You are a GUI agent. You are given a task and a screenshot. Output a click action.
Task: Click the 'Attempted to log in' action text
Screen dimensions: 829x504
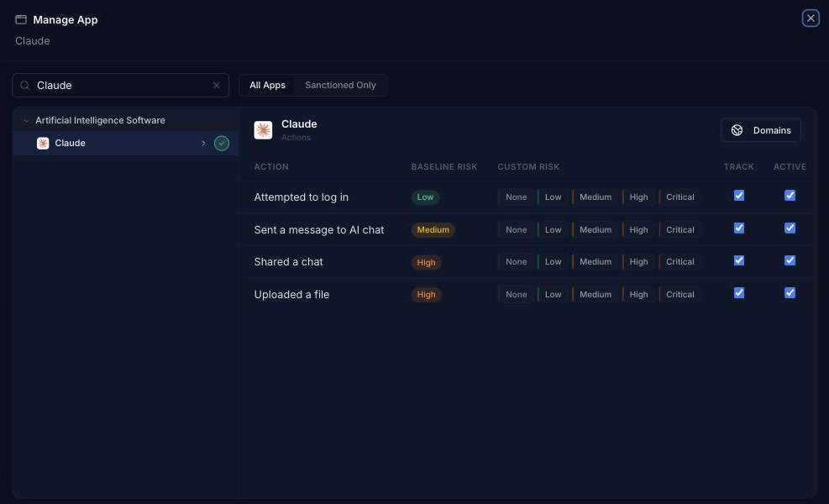coord(301,197)
